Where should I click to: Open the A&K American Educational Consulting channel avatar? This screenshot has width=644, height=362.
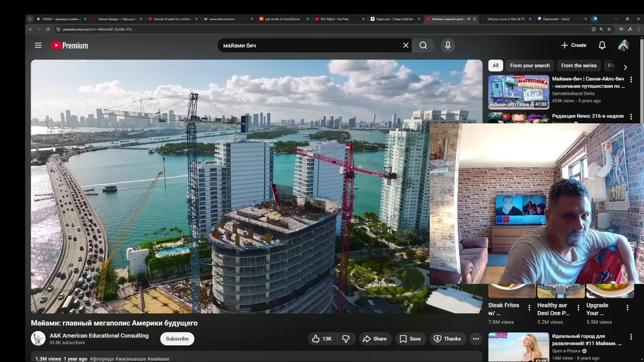(38, 338)
